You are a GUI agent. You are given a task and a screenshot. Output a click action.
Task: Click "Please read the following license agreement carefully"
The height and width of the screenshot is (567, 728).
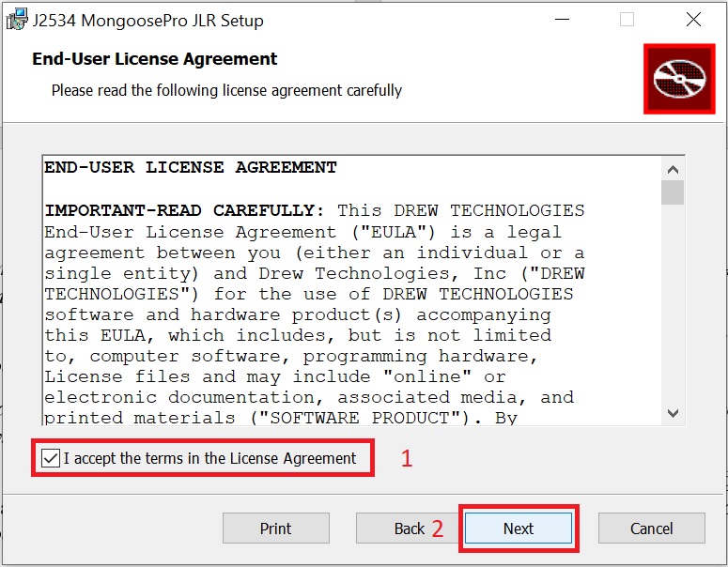pyautogui.click(x=226, y=90)
